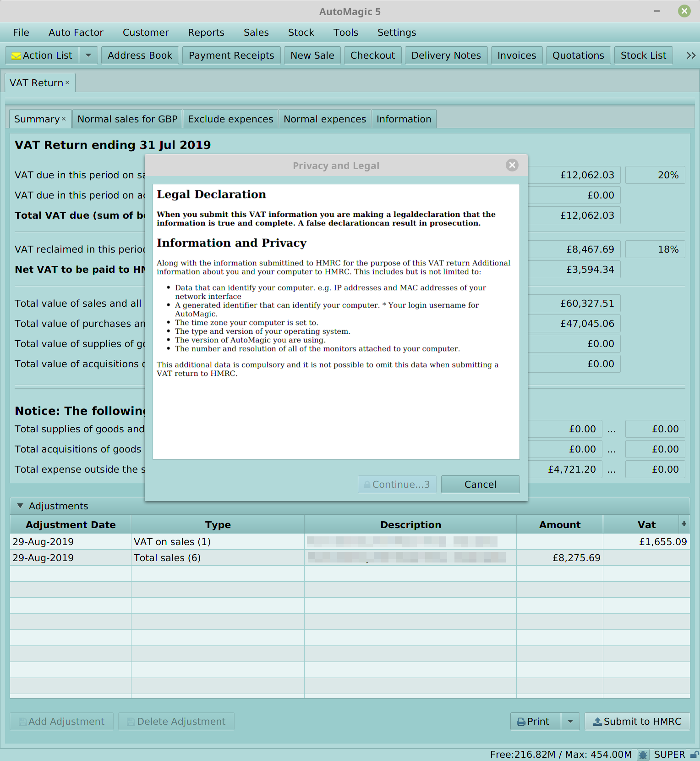Show more toolbar buttons via overflow chevron
This screenshot has width=700, height=761.
click(691, 55)
